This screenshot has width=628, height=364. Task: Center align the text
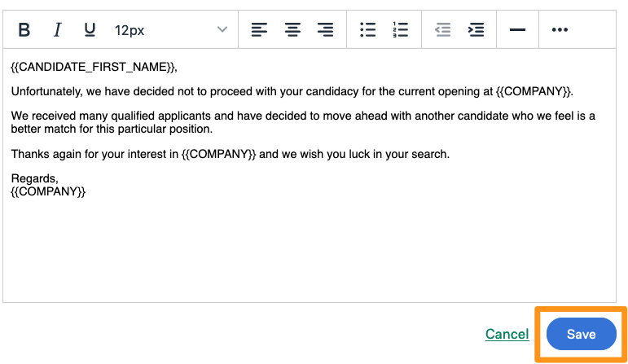(292, 30)
